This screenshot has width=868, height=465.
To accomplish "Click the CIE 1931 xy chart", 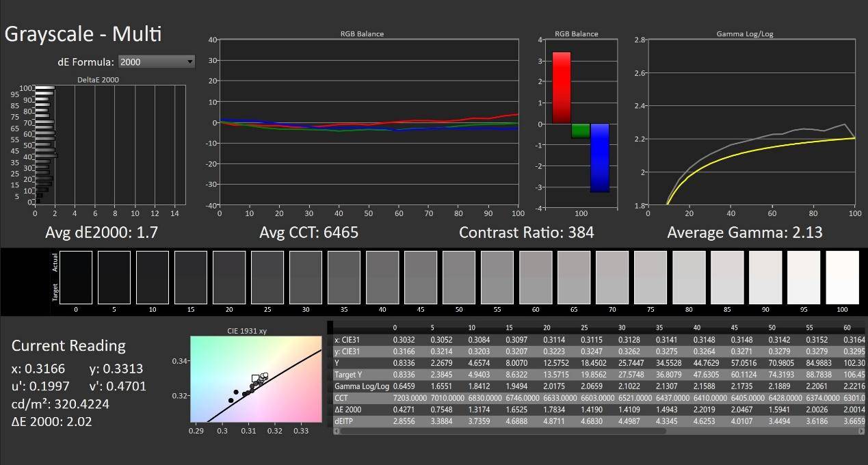I will 255,378.
